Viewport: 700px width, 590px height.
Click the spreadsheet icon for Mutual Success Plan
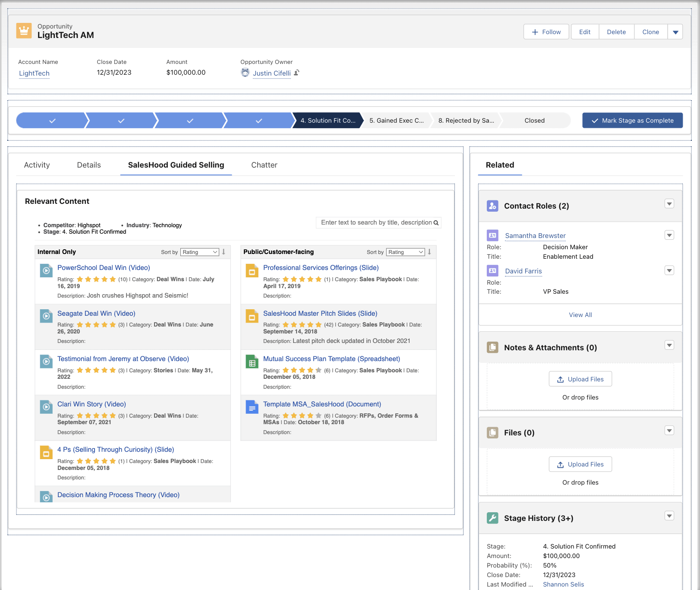coord(252,361)
